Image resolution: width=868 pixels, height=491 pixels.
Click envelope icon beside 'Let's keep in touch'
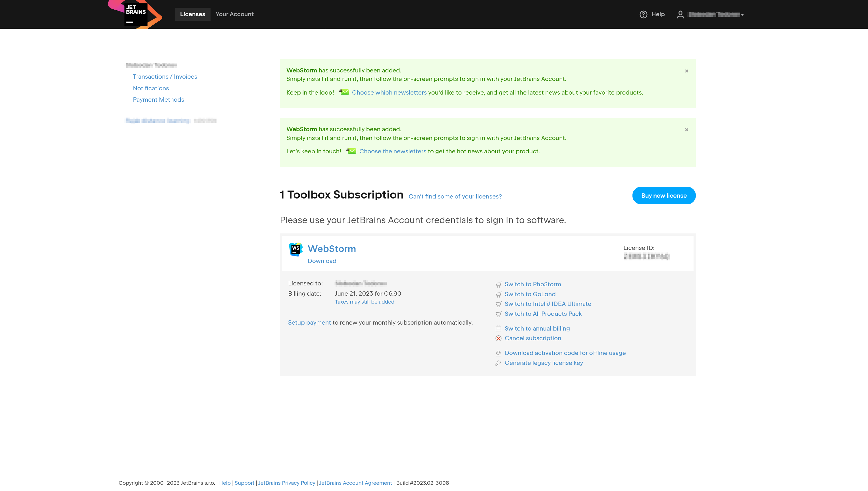click(351, 151)
